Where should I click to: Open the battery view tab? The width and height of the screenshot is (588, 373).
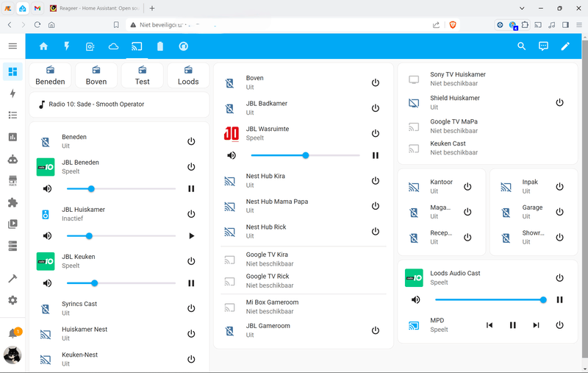tap(160, 46)
